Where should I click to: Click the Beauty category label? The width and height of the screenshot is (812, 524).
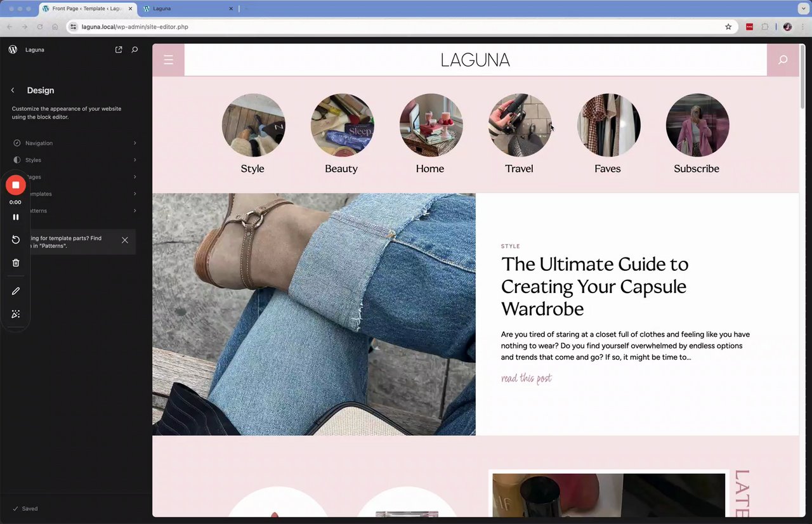341,169
